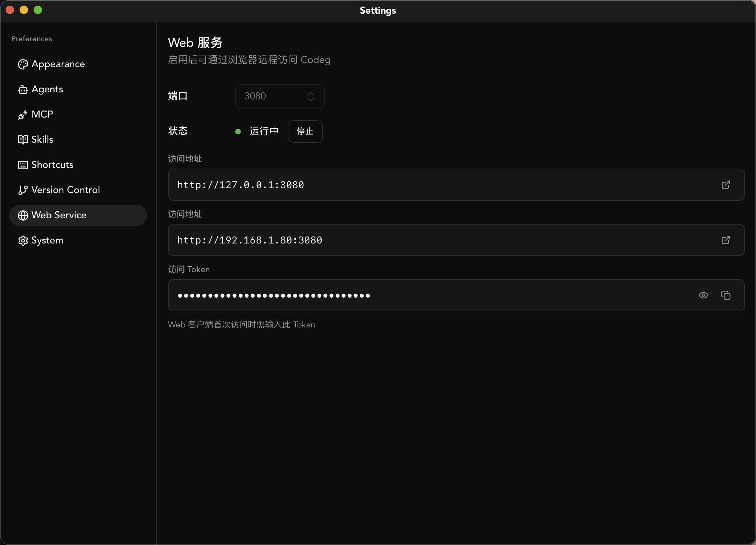The height and width of the screenshot is (545, 756).
Task: Open the Appearance preferences
Action: (78, 64)
